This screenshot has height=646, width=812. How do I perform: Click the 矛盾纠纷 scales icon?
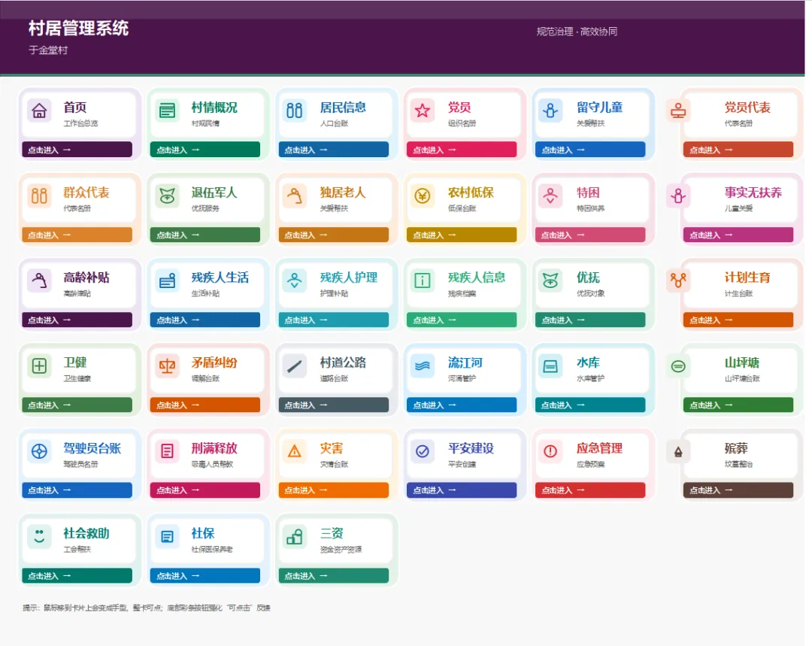tap(167, 366)
